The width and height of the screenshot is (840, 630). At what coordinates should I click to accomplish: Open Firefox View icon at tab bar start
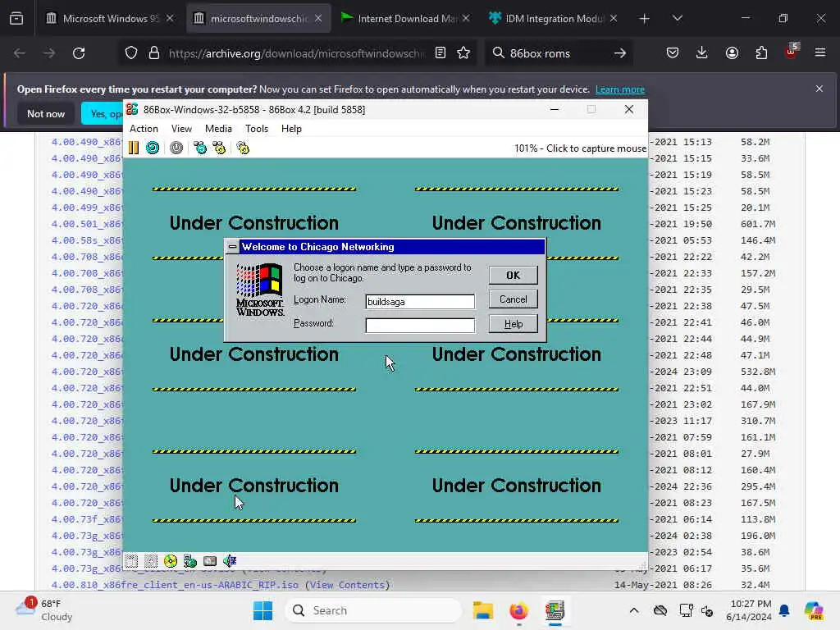[x=16, y=19]
